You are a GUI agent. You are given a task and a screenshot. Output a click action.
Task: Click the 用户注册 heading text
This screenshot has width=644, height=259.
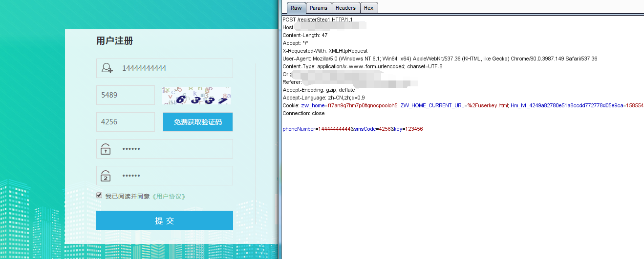[115, 41]
